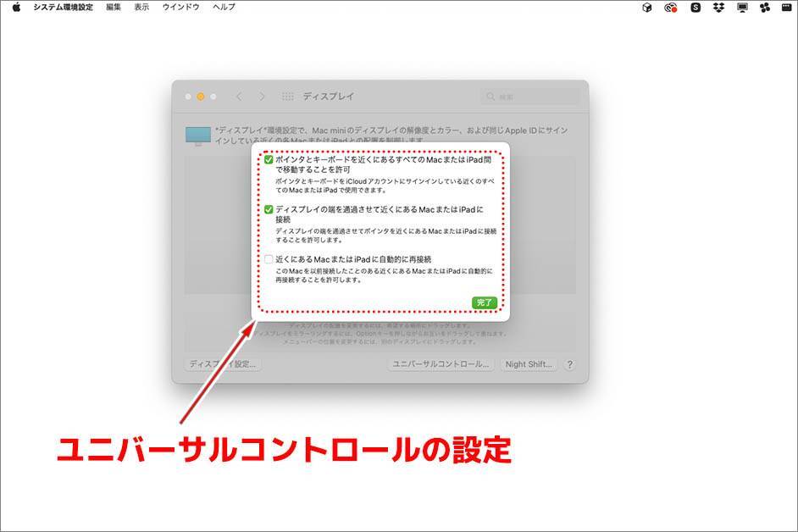The image size is (798, 532).
Task: Click the S app icon in menu bar
Action: 695,7
